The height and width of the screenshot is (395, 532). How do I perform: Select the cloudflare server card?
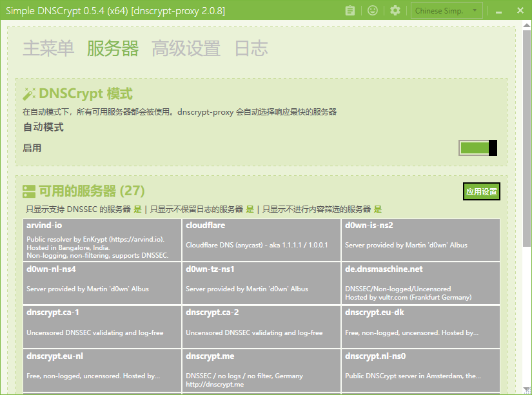(x=261, y=240)
